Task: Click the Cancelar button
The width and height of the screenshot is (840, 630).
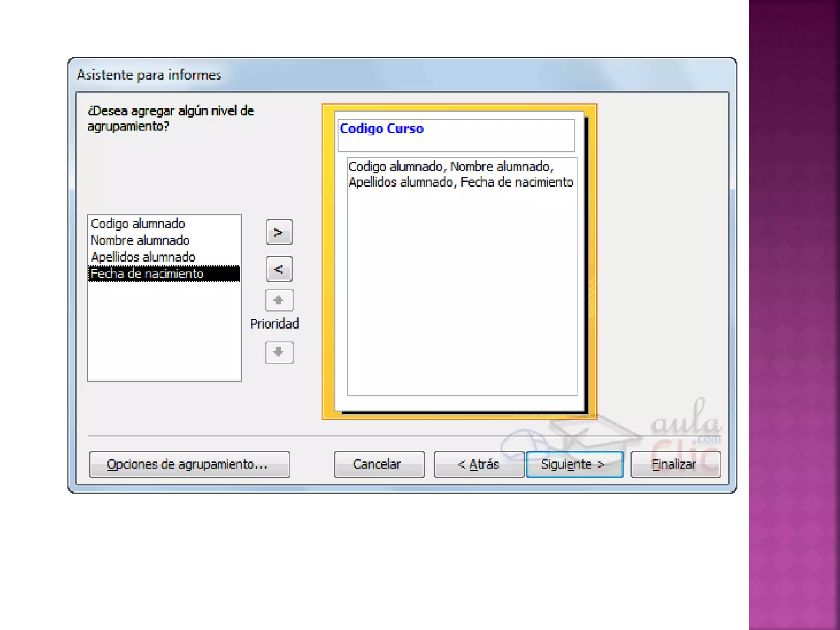Action: (379, 464)
